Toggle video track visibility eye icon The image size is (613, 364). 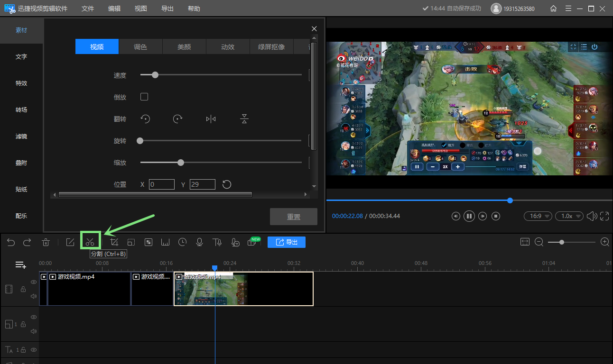point(34,282)
